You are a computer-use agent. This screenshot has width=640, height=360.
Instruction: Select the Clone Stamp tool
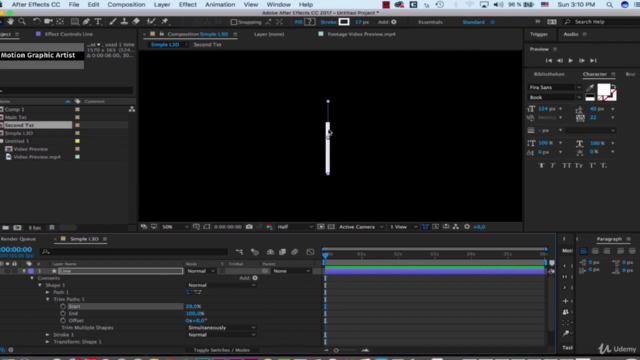pyautogui.click(x=124, y=22)
